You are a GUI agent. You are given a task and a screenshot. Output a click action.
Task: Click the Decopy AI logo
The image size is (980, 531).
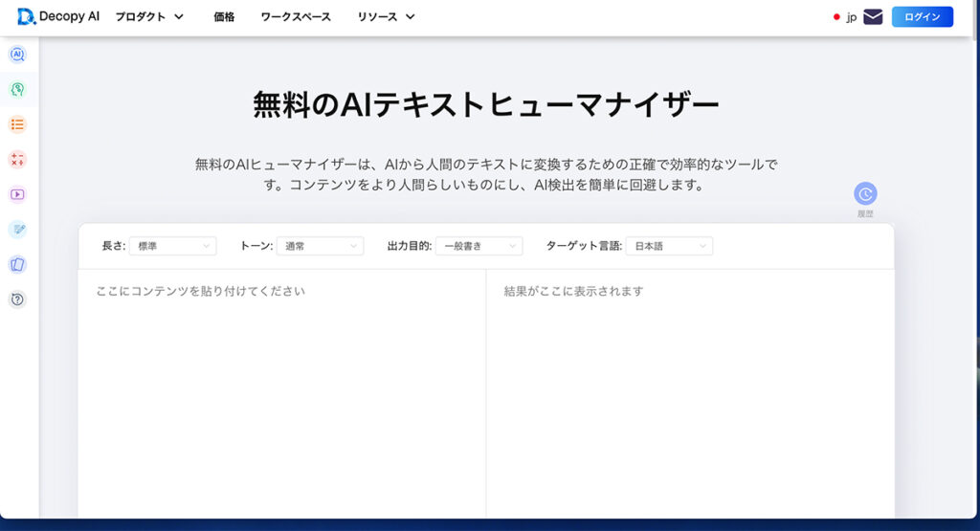coord(58,17)
